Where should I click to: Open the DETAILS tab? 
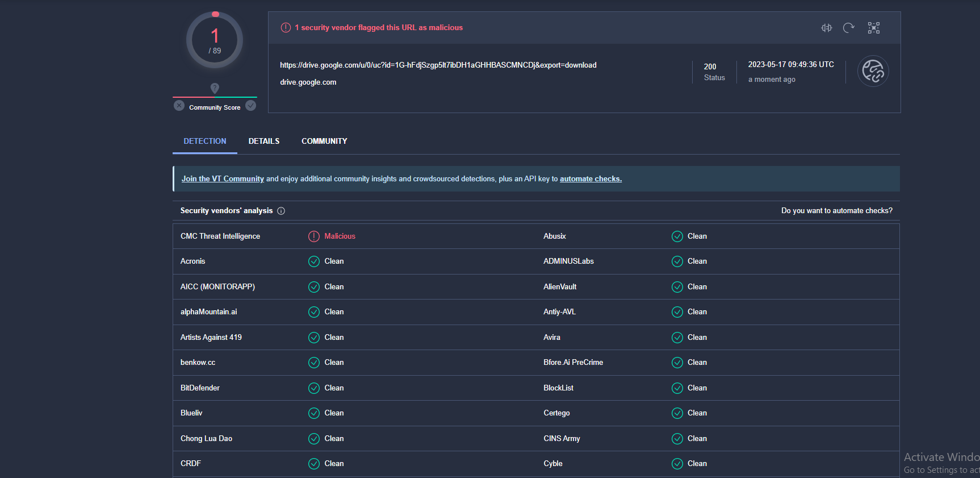tap(264, 141)
